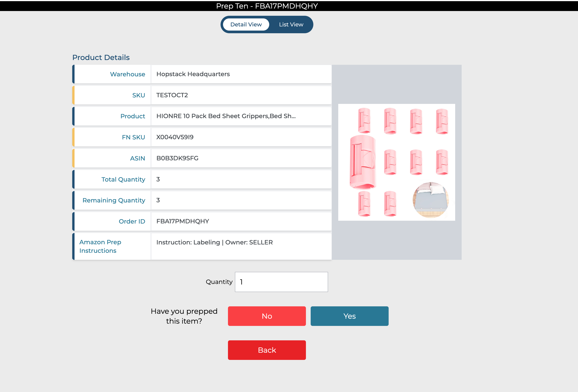Click the FN SKU value X0040V59I9

[x=175, y=137]
